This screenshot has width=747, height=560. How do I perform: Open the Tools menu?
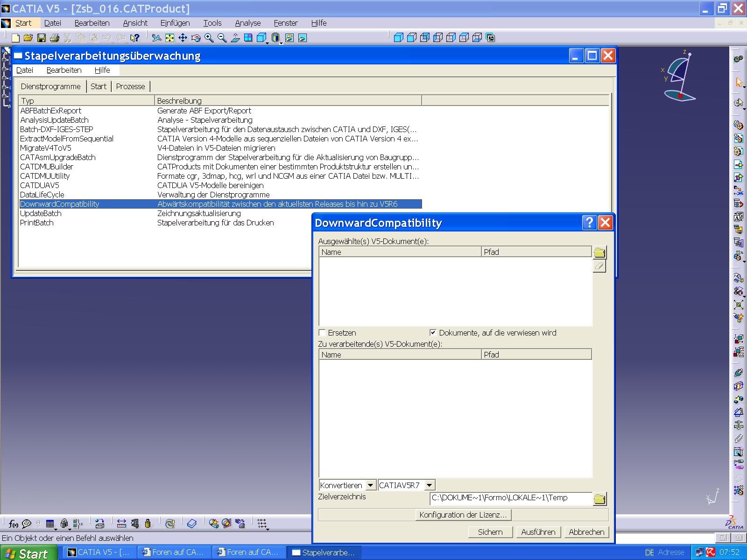click(212, 23)
